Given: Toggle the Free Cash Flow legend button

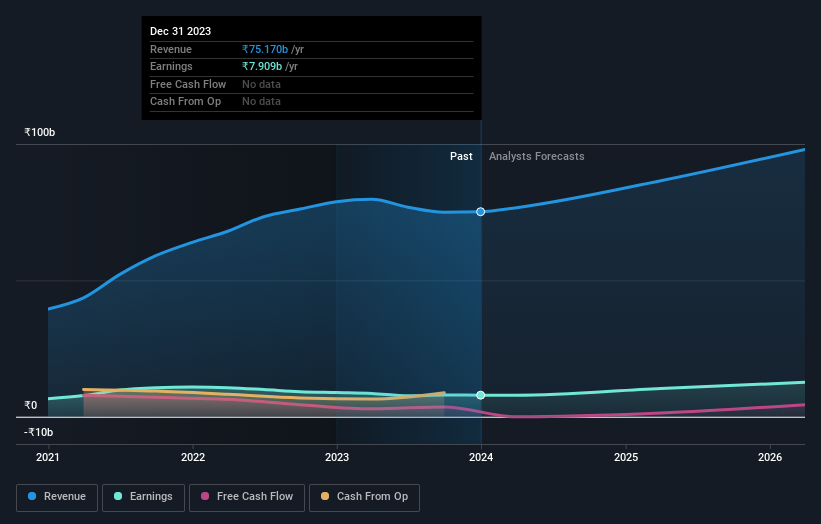Looking at the screenshot, I should tap(247, 497).
